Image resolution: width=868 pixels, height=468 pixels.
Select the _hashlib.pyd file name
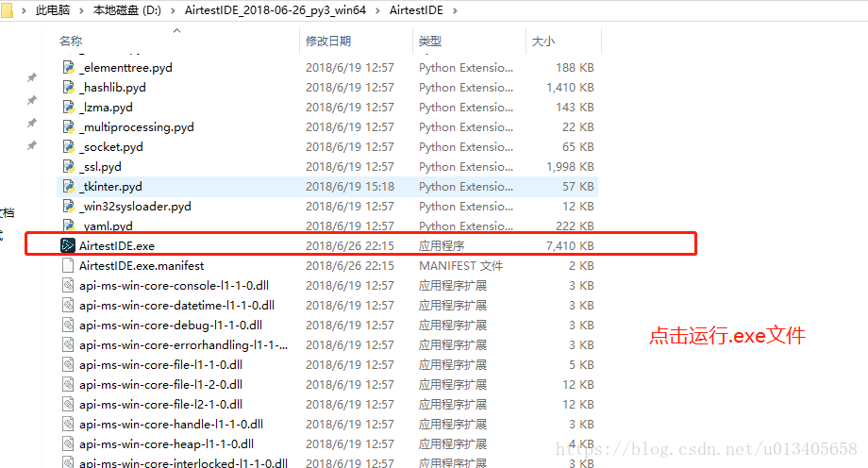(113, 88)
